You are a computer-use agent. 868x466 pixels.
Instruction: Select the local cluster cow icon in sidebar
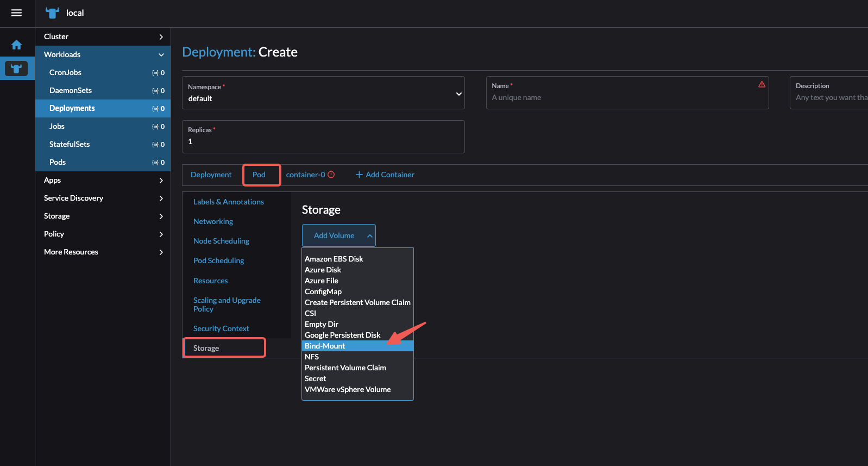coord(16,69)
